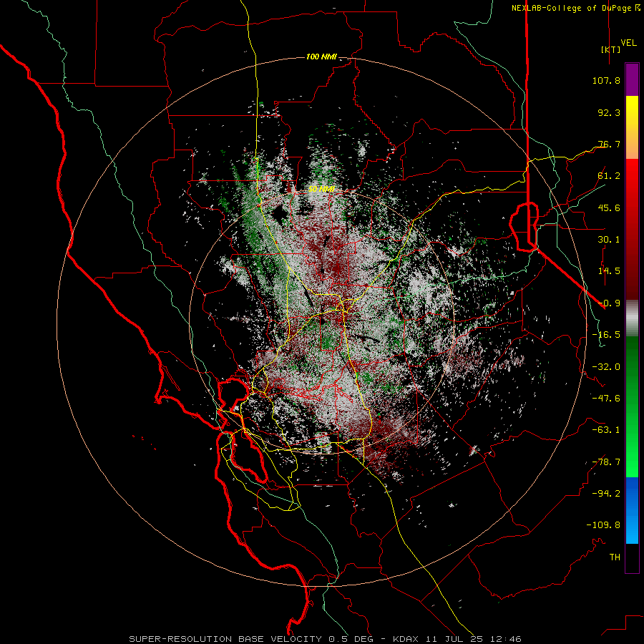Click the -63.1 scale value
Image resolution: width=644 pixels, height=644 pixels.
pyautogui.click(x=606, y=430)
